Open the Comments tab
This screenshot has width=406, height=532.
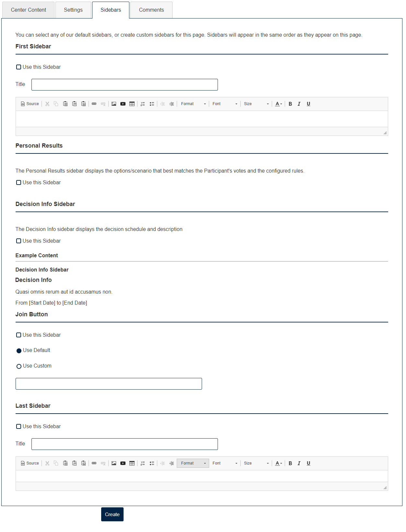151,10
